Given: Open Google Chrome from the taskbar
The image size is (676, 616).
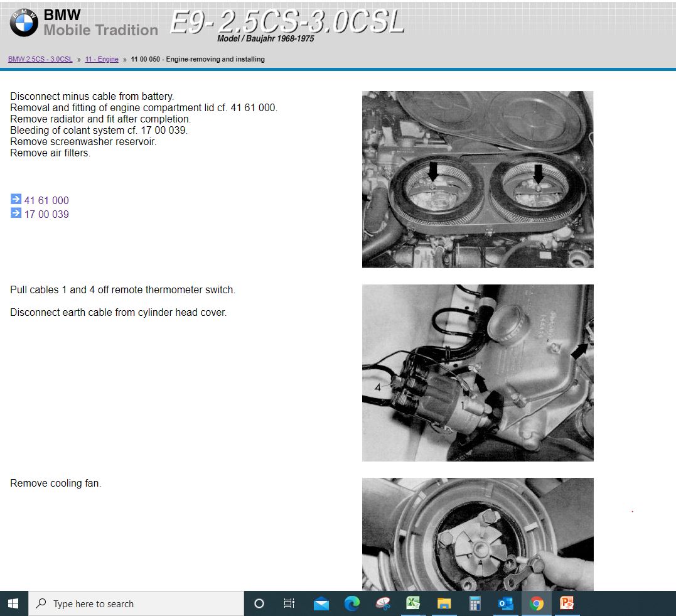Looking at the screenshot, I should (535, 603).
